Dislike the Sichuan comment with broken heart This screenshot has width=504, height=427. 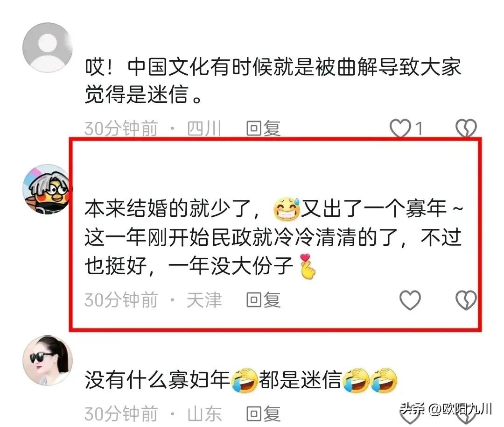[466, 128]
